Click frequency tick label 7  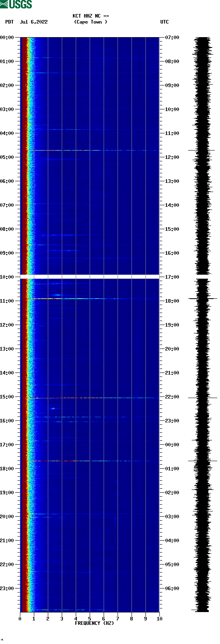tap(118, 619)
